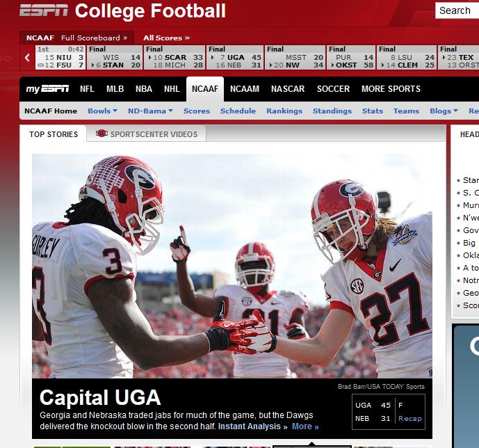Open the Instant Analysis link

click(252, 426)
